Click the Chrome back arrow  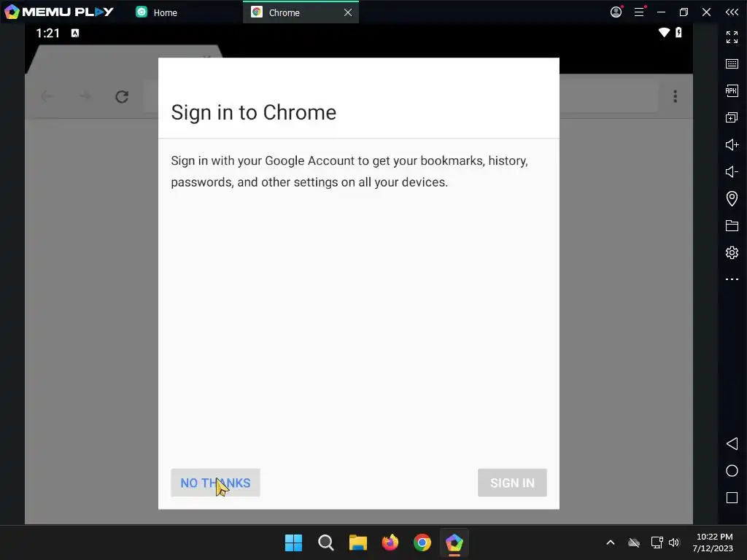click(47, 97)
